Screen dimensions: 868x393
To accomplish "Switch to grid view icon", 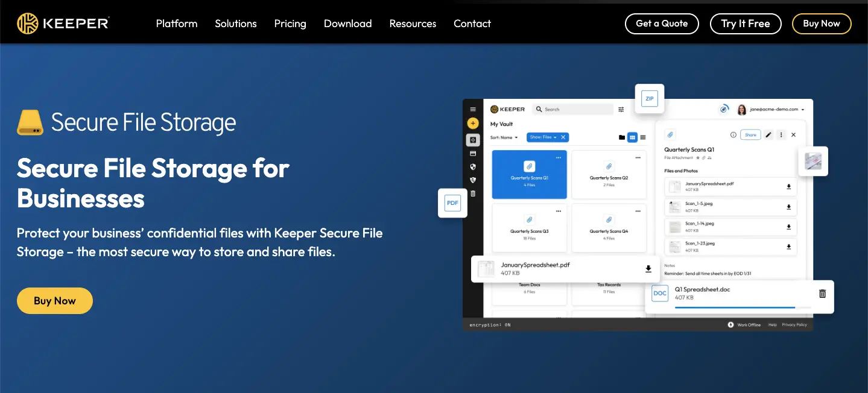I will [632, 137].
